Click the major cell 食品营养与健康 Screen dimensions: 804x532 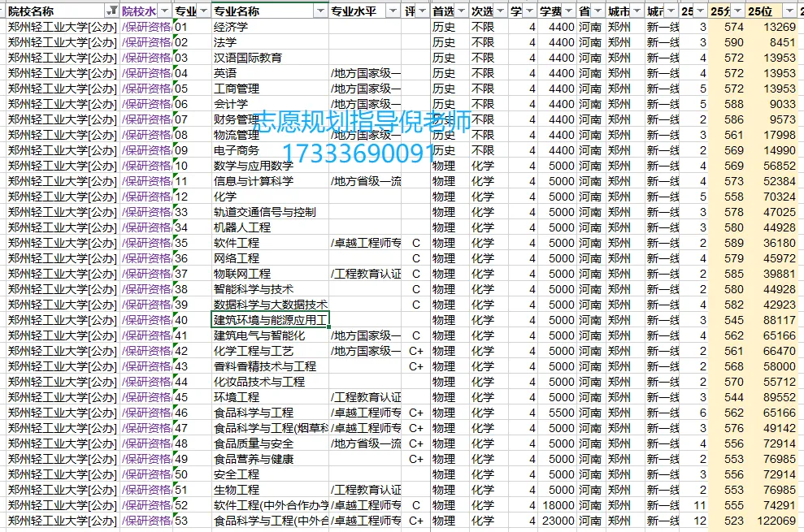coord(270,459)
